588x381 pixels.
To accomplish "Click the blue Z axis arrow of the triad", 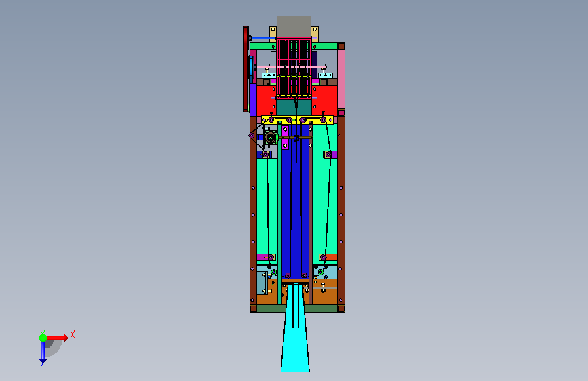I will pos(43,352).
